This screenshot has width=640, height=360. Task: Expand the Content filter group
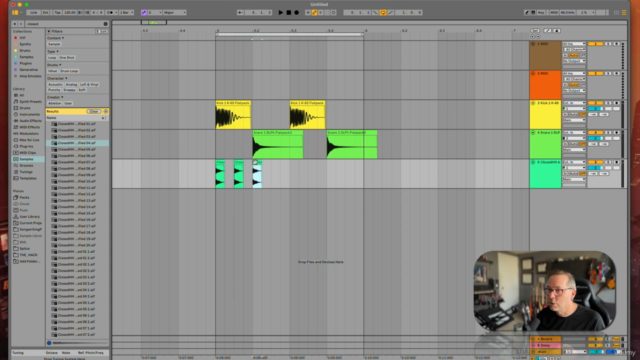(56, 38)
